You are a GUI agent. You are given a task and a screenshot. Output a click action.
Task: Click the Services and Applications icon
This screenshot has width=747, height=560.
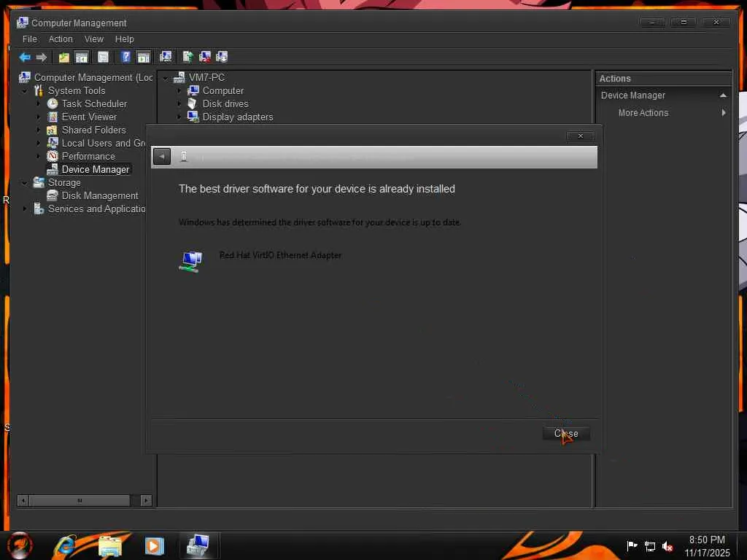39,209
